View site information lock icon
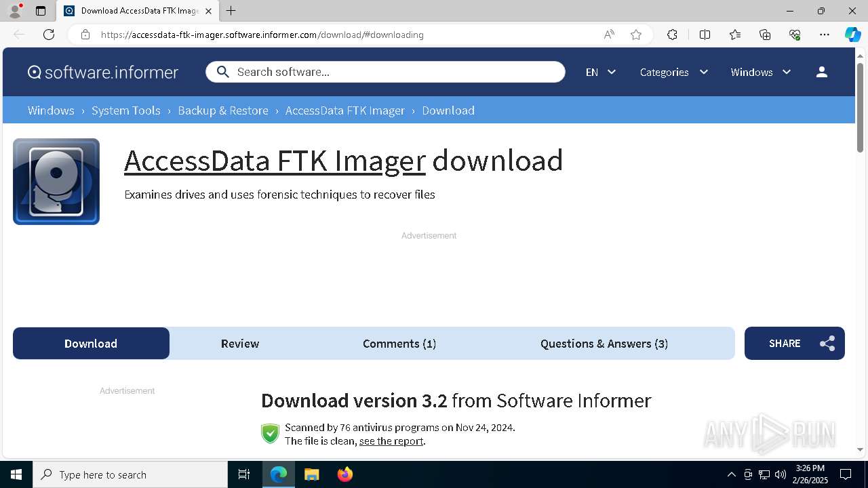This screenshot has height=488, width=868. (x=85, y=35)
